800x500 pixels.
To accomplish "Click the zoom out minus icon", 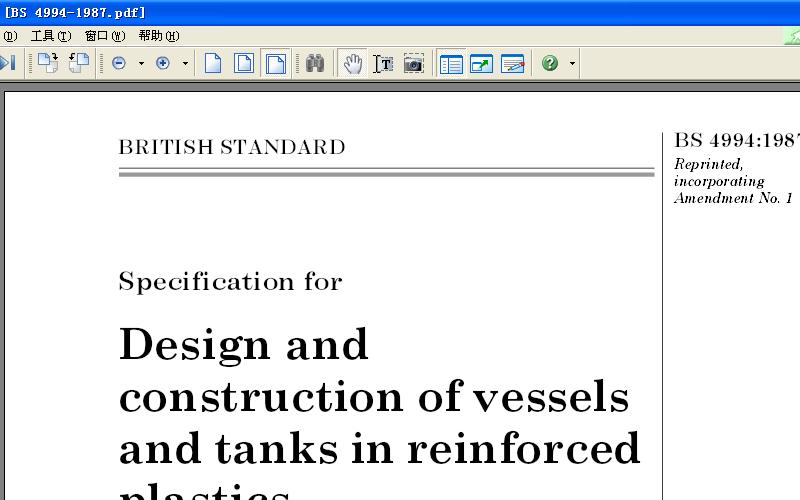I will [x=119, y=63].
